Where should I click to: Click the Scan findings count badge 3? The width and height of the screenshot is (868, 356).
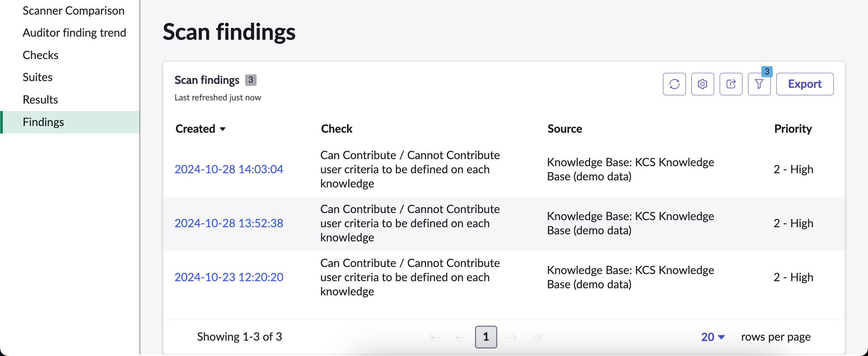(251, 80)
